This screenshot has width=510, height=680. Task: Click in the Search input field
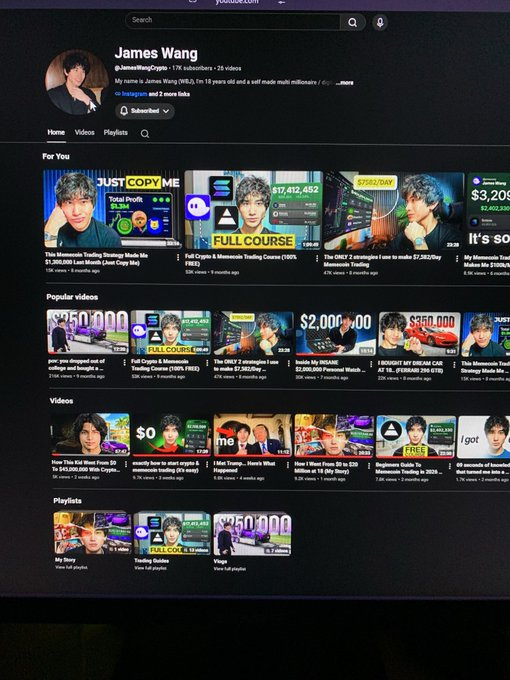(233, 21)
